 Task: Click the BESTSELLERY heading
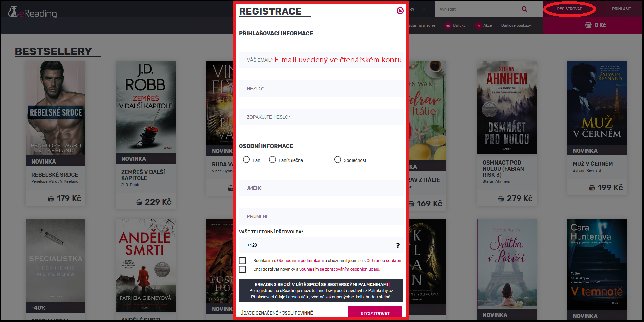pyautogui.click(x=53, y=51)
